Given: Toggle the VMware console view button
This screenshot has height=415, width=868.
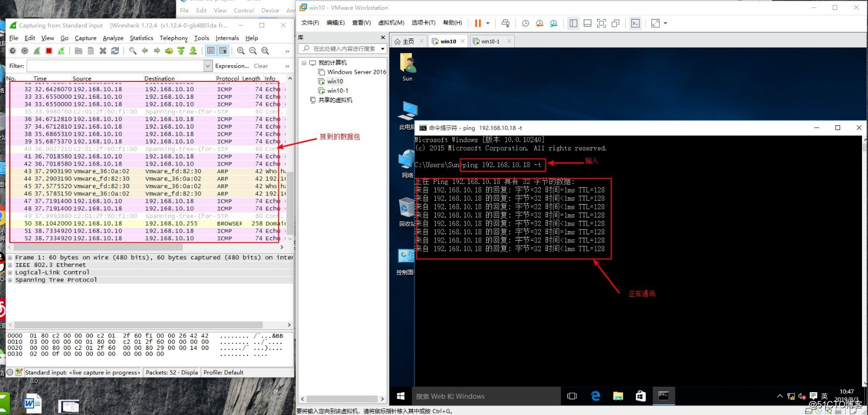Looking at the screenshot, I should [x=635, y=23].
